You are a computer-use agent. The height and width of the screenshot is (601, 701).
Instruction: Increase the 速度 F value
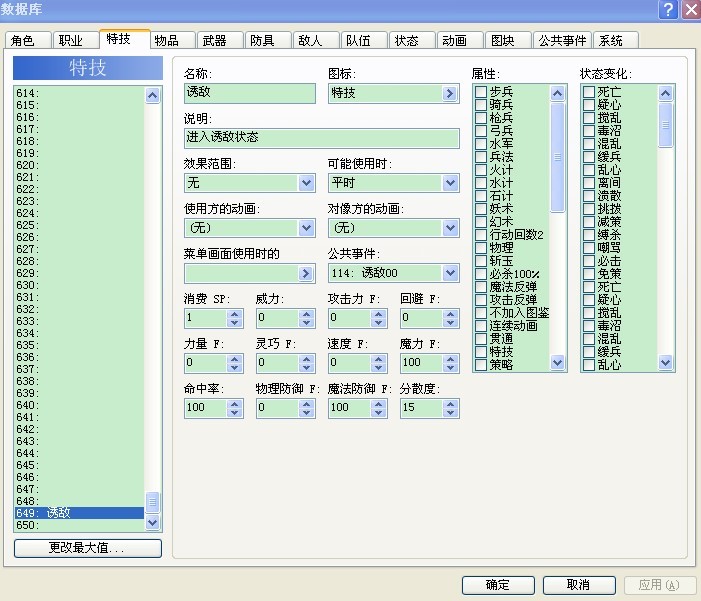tap(378, 359)
